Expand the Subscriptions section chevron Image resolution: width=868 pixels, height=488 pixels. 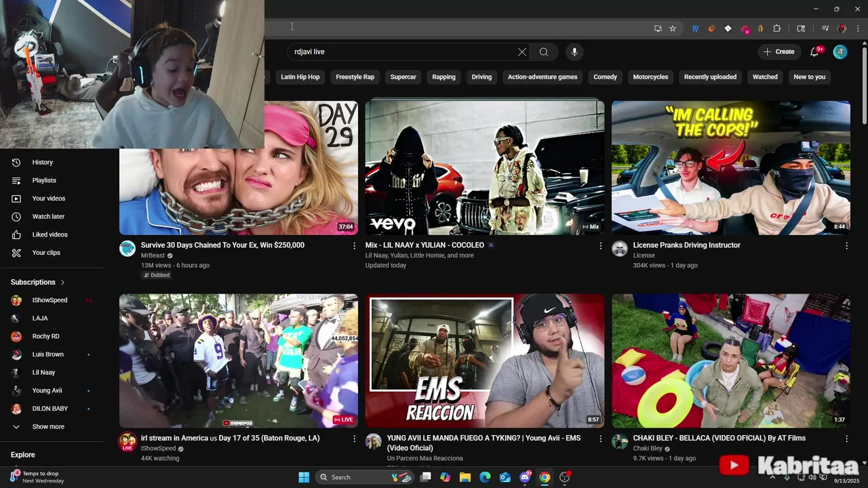pyautogui.click(x=63, y=282)
